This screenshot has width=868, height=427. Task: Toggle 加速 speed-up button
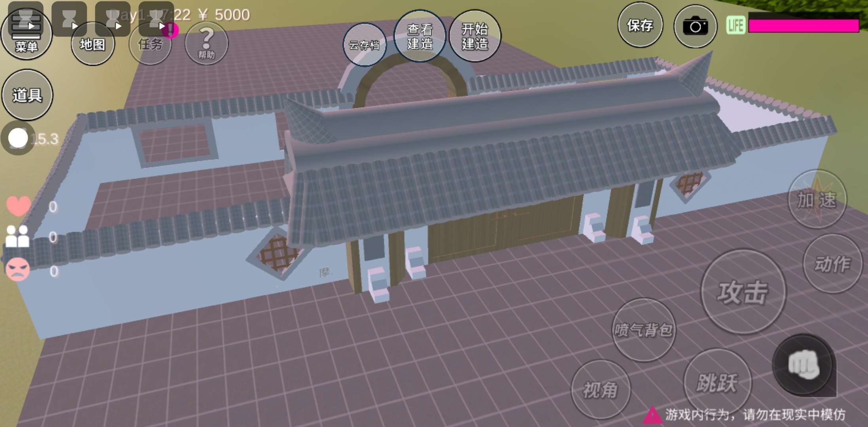817,200
